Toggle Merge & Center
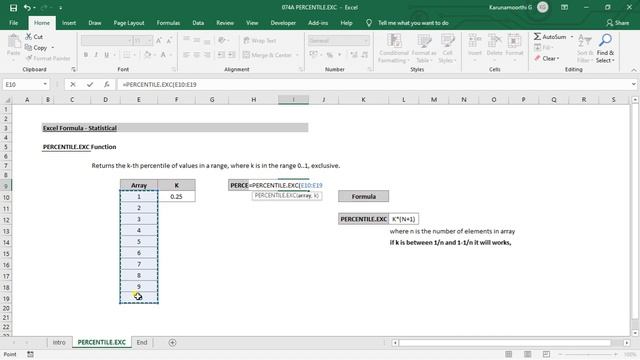 268,55
